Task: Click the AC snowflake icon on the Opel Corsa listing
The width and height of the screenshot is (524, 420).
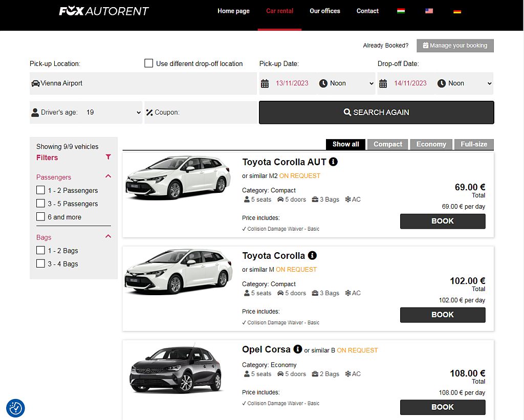Action: (x=347, y=374)
